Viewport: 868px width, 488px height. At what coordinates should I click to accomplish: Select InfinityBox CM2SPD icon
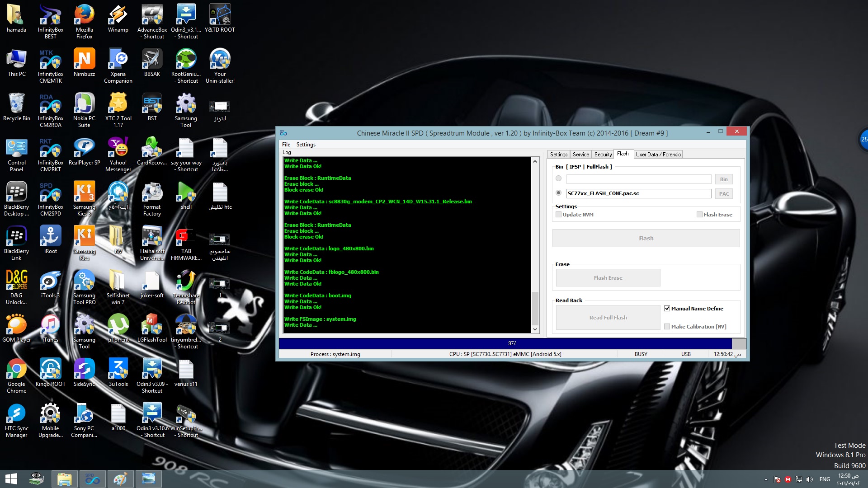tap(50, 198)
